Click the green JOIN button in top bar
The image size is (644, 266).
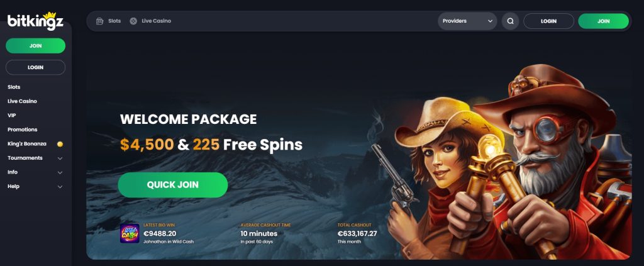pos(603,21)
